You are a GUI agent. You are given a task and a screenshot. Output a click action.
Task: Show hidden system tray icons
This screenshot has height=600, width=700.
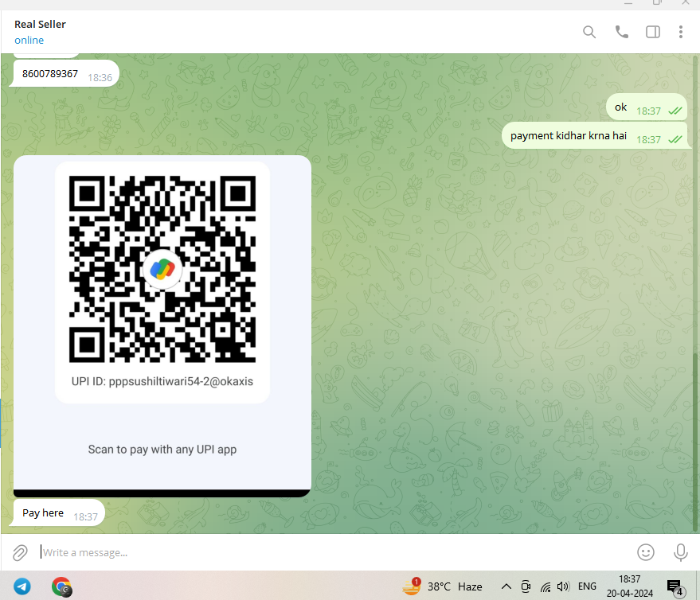506,586
